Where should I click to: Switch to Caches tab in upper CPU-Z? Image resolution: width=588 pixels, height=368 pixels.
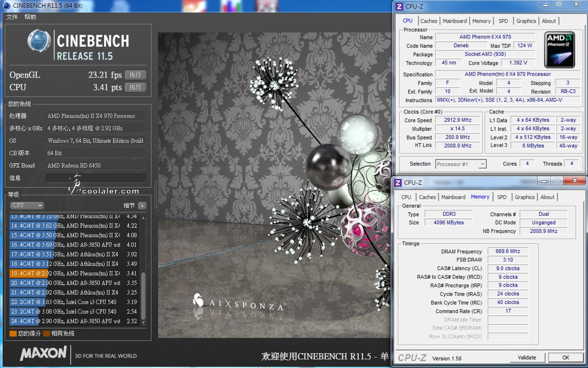[x=428, y=21]
